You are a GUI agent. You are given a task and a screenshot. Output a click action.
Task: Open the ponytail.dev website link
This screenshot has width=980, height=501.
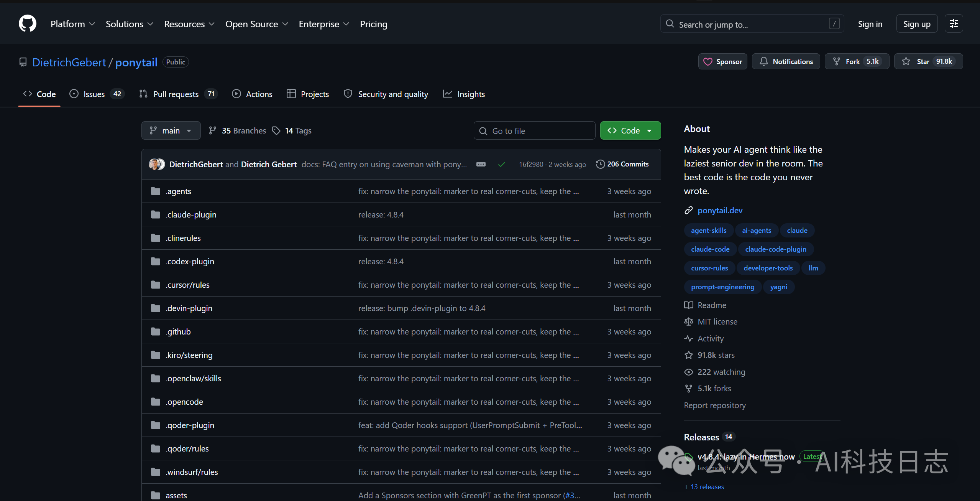pyautogui.click(x=720, y=210)
